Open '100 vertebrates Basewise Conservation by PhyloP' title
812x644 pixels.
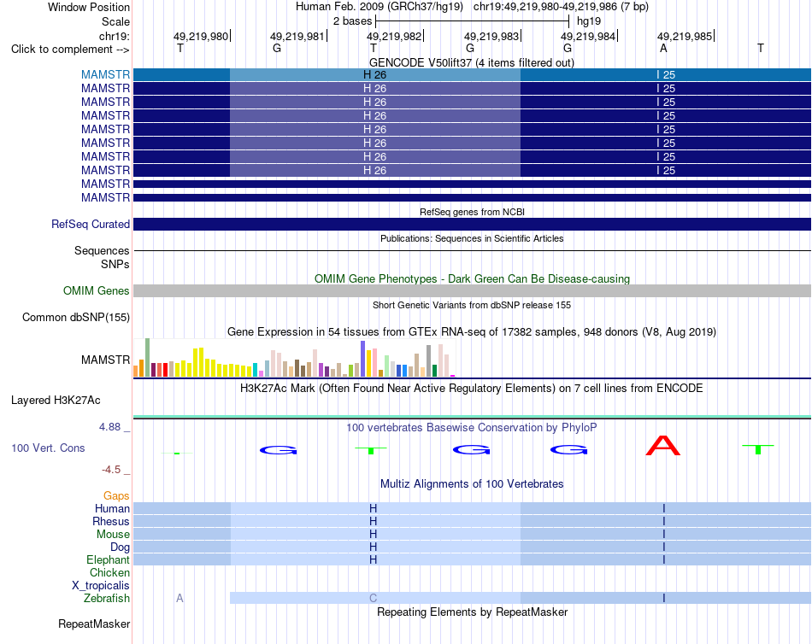click(x=472, y=428)
